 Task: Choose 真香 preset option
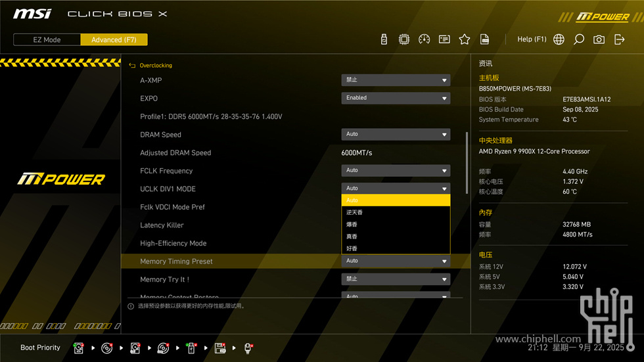tap(396, 237)
